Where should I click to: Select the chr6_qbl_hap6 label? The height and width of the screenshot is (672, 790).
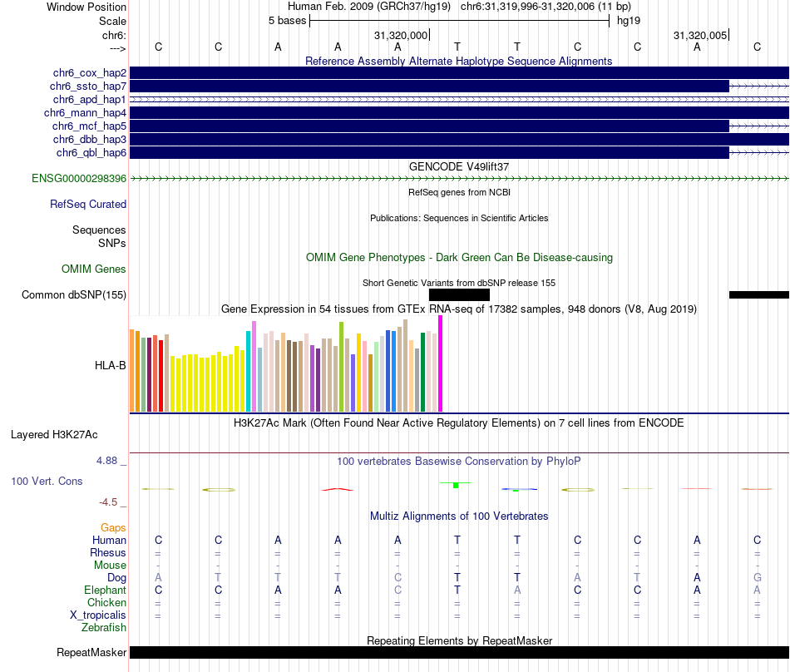[91, 153]
